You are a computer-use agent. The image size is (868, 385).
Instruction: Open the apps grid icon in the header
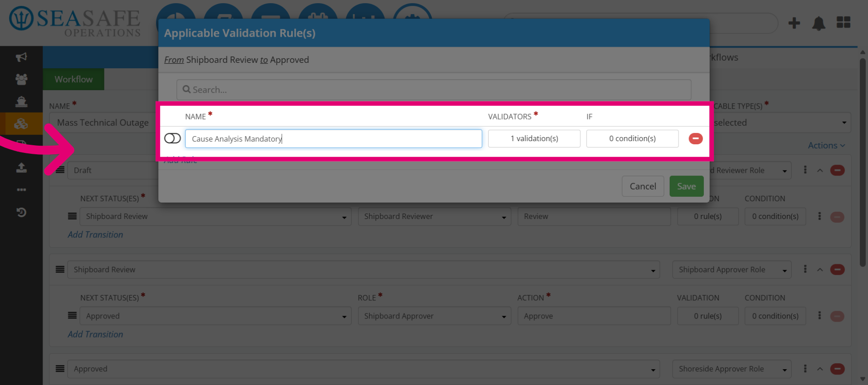[x=844, y=22]
